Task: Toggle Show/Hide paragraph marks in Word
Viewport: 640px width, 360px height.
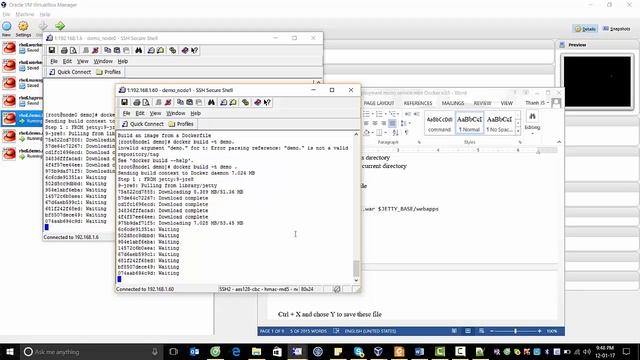Action: coord(407,133)
